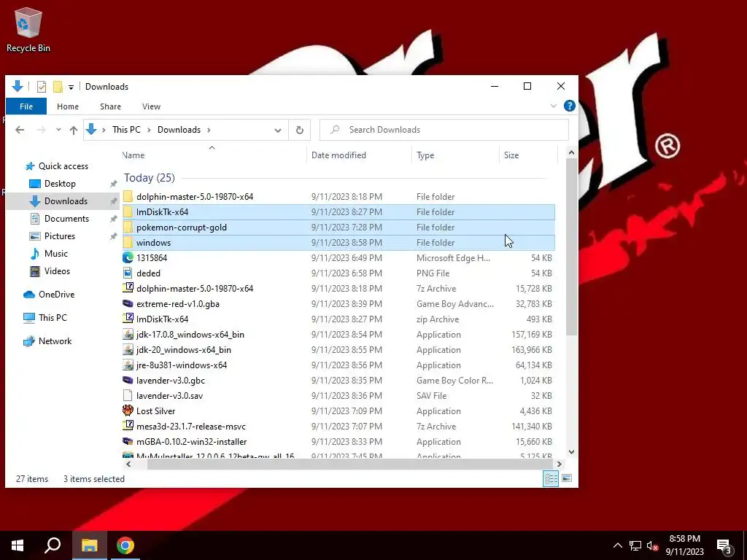The image size is (747, 560).
Task: Open Documents in the navigation pane
Action: pos(66,219)
